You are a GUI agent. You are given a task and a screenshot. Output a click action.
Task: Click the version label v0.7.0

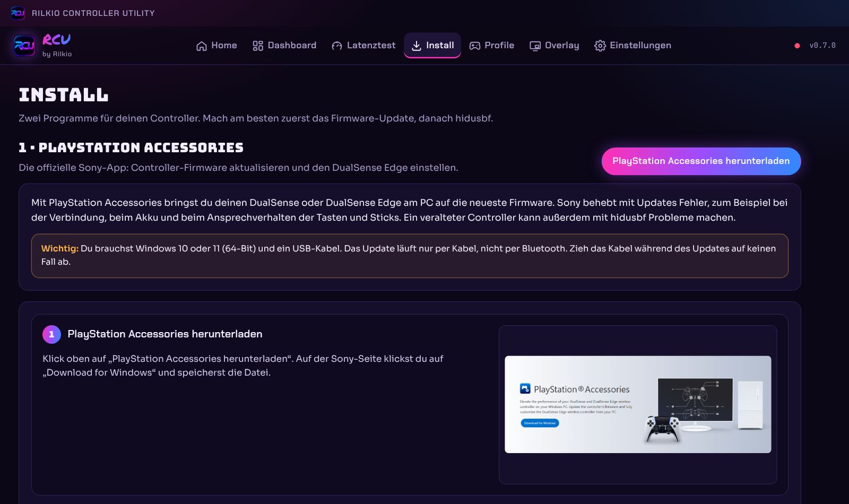click(x=822, y=46)
